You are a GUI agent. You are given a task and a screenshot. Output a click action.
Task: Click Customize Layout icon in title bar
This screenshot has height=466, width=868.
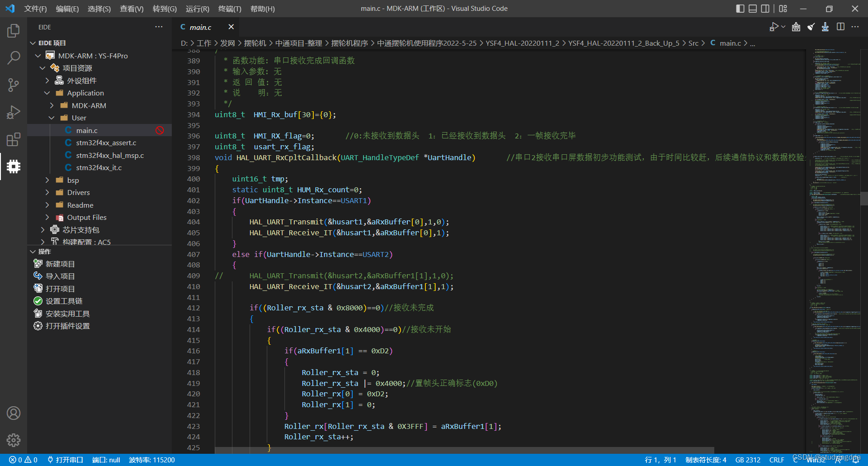pyautogui.click(x=783, y=9)
